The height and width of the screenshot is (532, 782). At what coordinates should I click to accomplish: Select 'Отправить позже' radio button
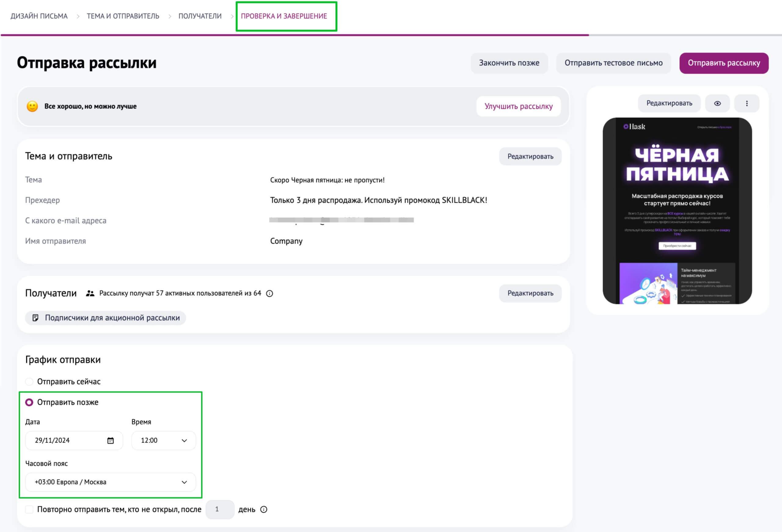pyautogui.click(x=29, y=402)
